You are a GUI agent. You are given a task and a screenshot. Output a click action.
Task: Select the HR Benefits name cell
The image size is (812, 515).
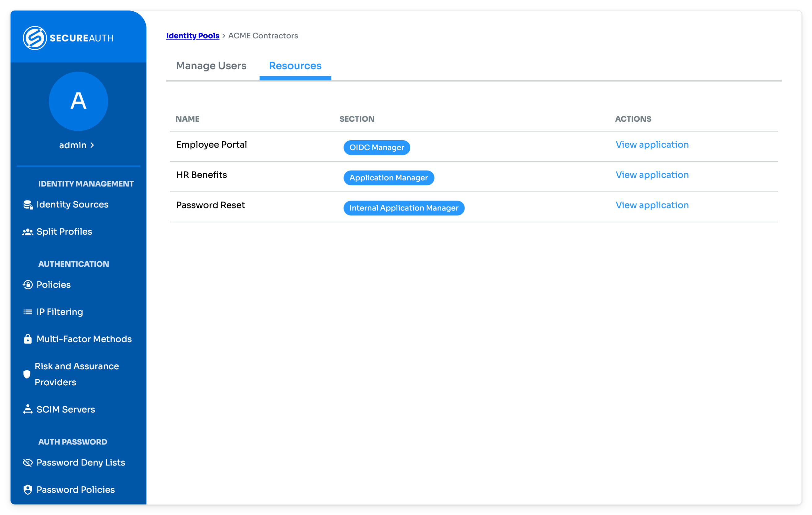point(201,175)
